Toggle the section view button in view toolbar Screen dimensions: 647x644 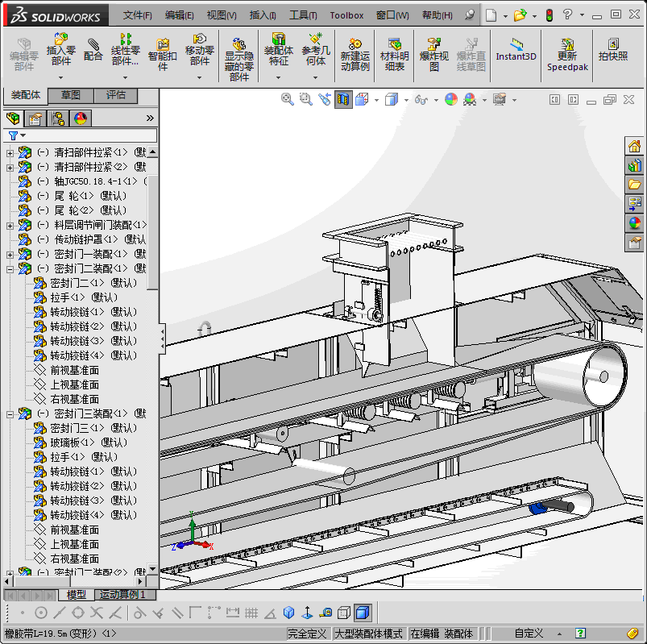(x=344, y=99)
